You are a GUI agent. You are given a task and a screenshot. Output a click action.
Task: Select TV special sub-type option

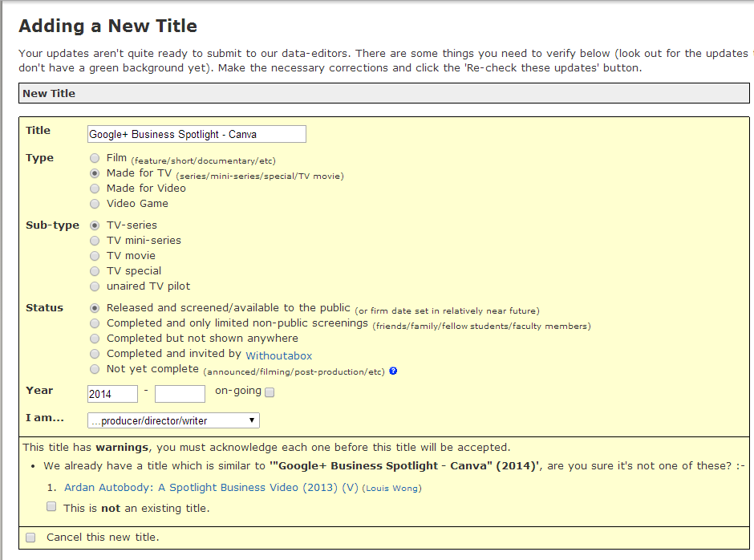(95, 271)
